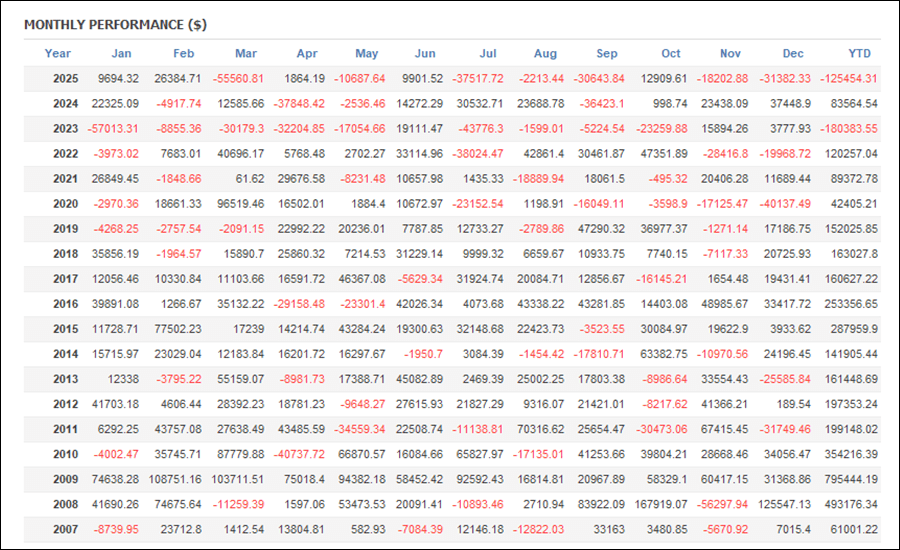Click the Jun column header
This screenshot has width=900, height=550.
pos(424,54)
